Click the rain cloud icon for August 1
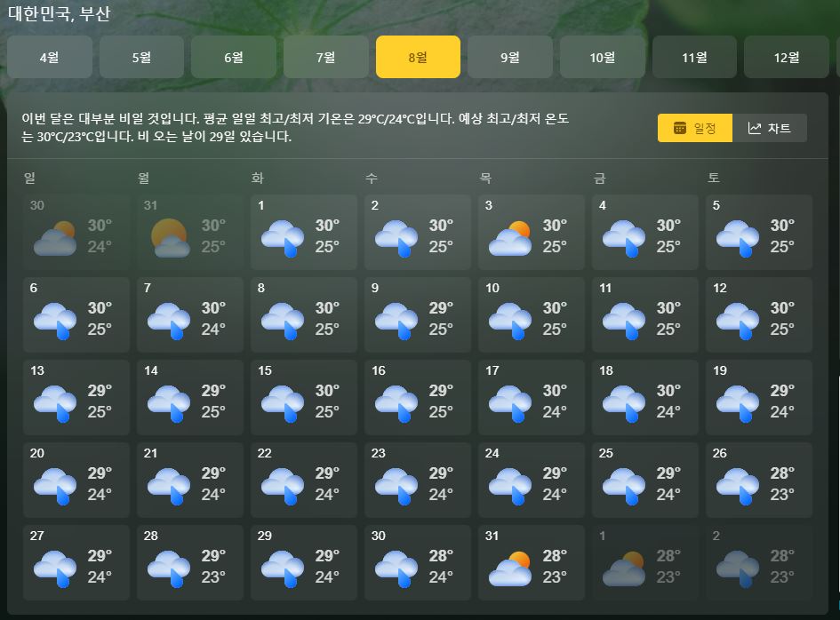840x620 pixels. coord(283,238)
